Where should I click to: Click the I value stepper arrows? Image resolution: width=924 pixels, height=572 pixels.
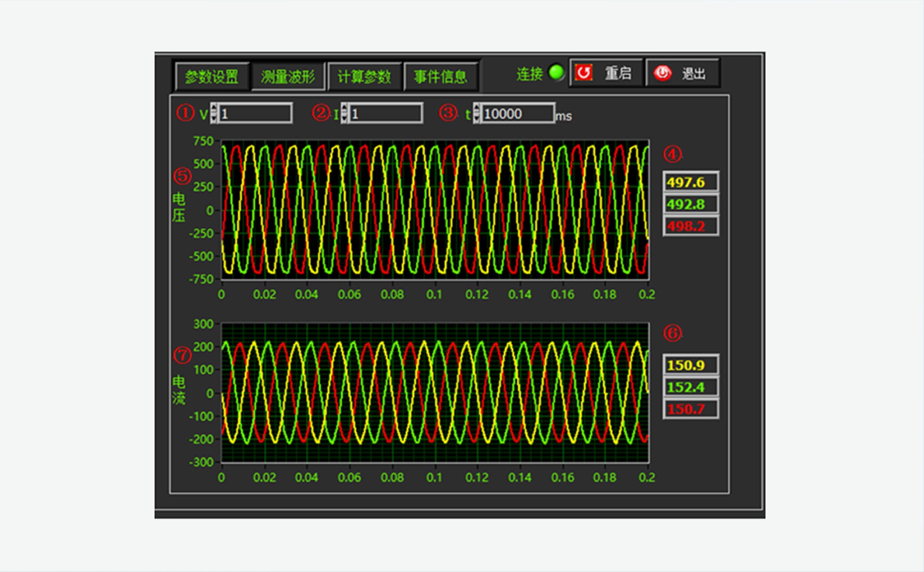pos(344,114)
